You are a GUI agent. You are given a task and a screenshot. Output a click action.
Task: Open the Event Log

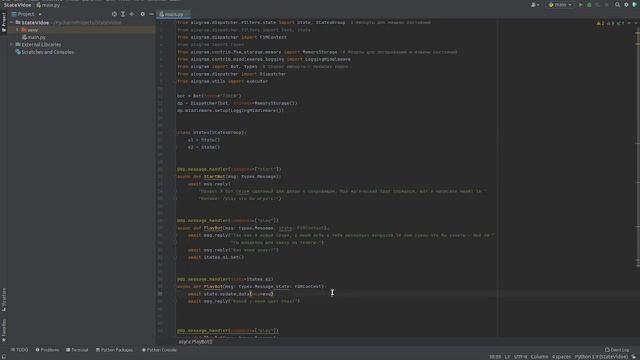[617, 350]
